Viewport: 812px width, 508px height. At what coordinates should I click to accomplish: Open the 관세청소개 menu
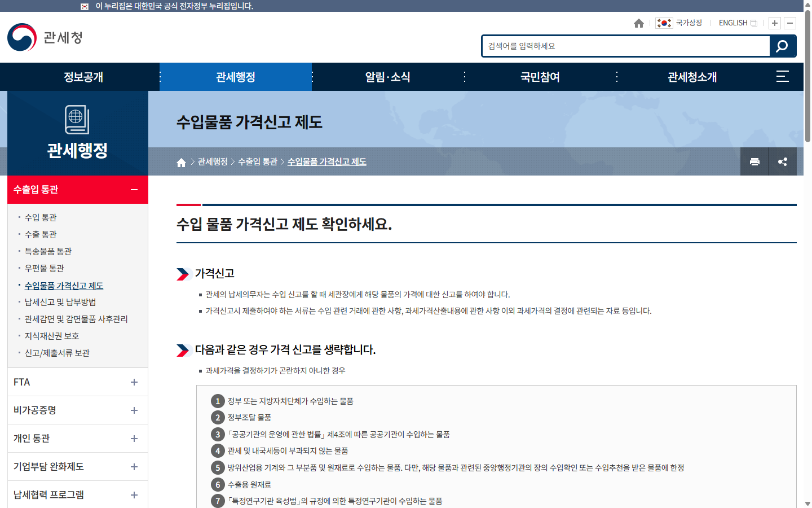692,77
